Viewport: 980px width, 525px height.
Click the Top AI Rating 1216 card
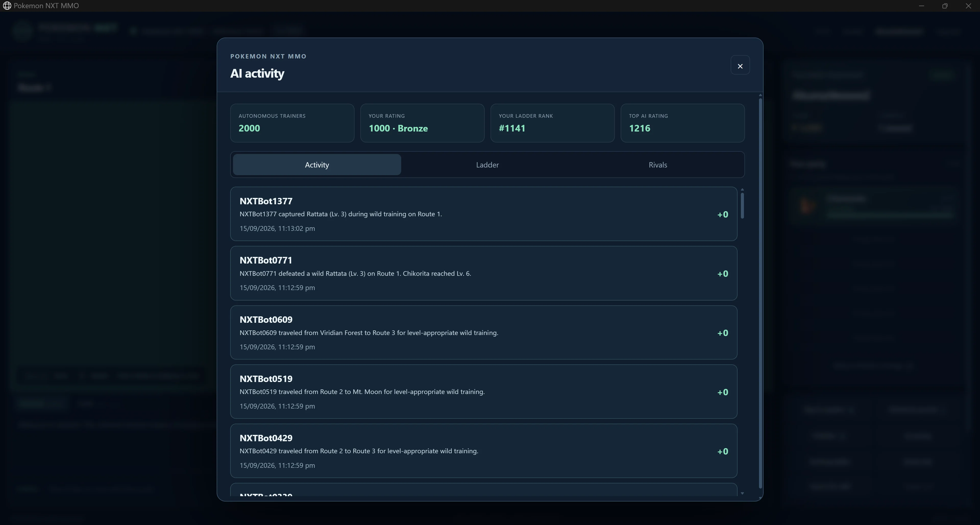(x=682, y=123)
